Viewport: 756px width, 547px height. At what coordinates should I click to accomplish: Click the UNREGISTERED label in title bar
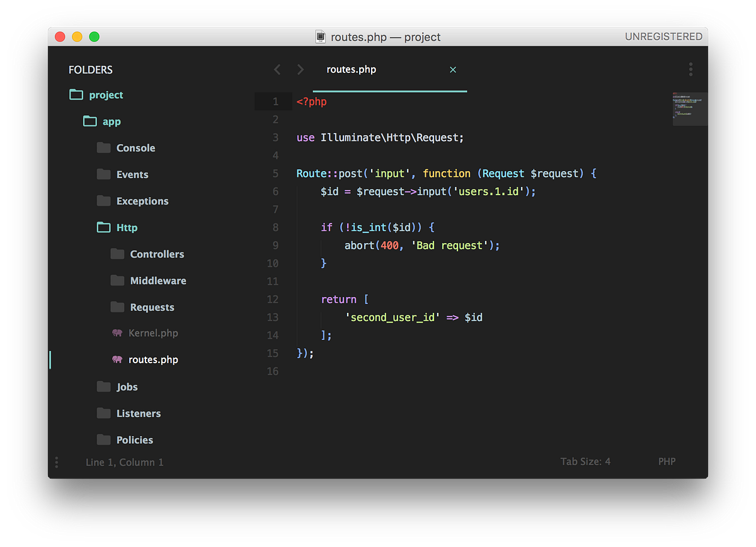663,37
